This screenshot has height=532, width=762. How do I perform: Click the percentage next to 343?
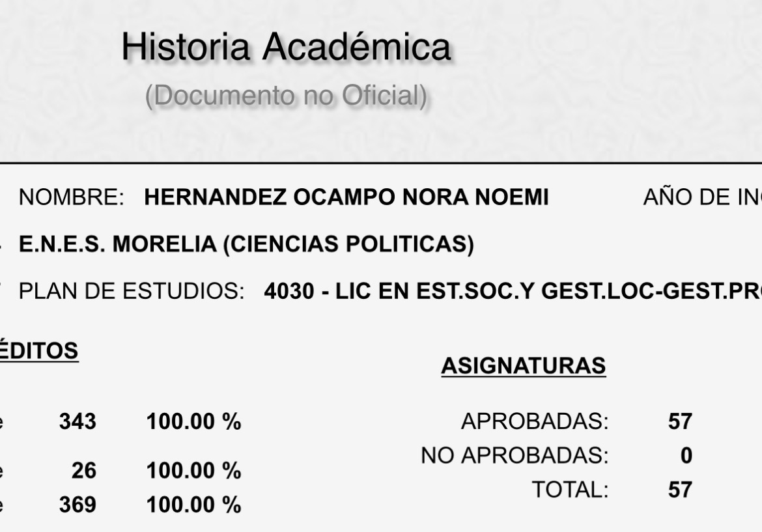pyautogui.click(x=193, y=422)
